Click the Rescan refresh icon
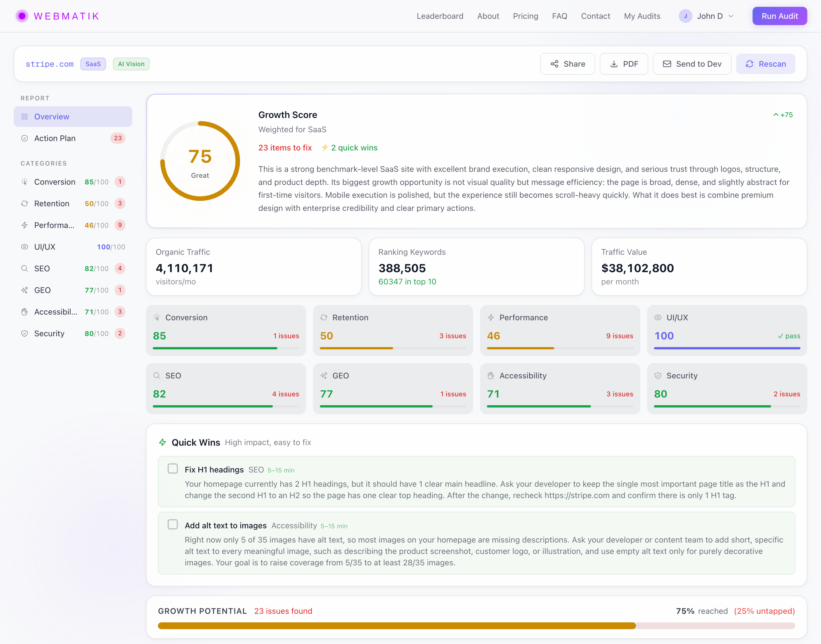821x644 pixels. click(749, 64)
